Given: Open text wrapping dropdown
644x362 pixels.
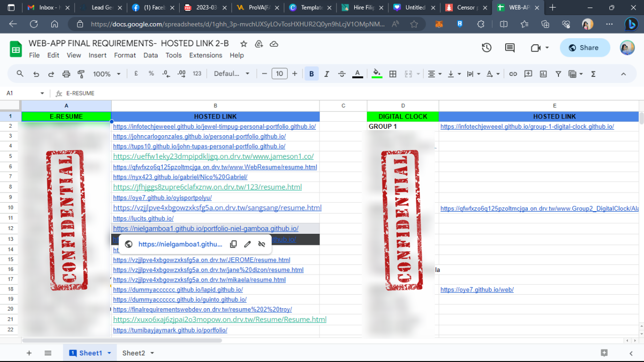Looking at the screenshot, I should pos(473,74).
